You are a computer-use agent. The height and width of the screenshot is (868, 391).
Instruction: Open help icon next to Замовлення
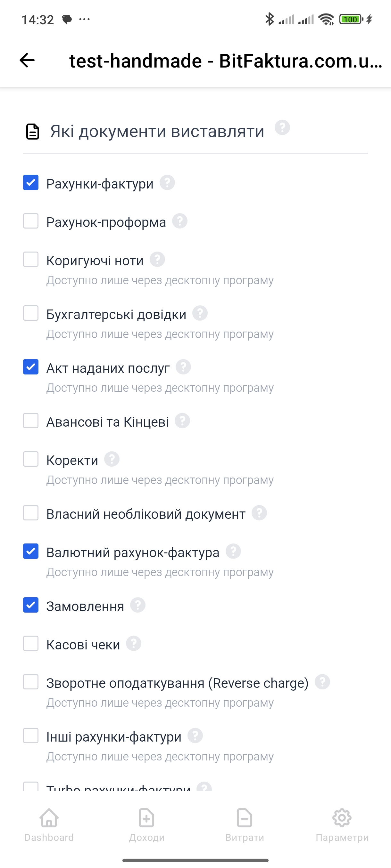pyautogui.click(x=137, y=605)
